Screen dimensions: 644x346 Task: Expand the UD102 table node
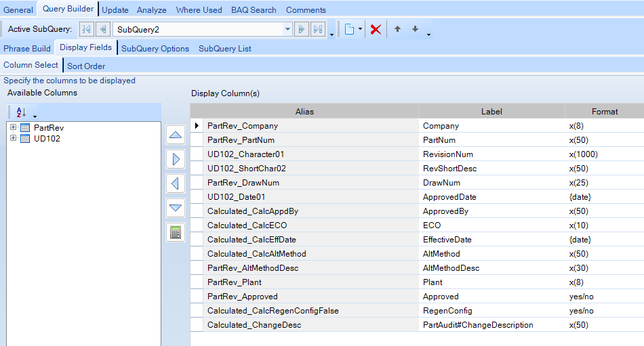pyautogui.click(x=13, y=138)
